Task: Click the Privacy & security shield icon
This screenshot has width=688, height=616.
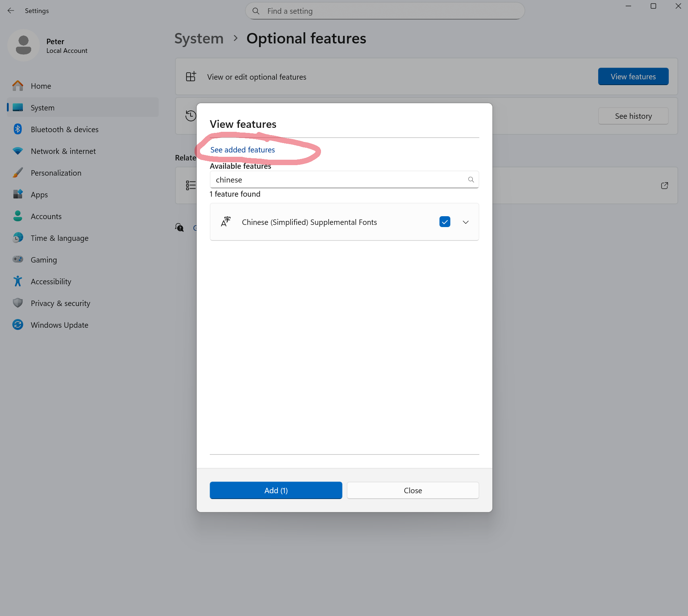Action: [x=18, y=303]
